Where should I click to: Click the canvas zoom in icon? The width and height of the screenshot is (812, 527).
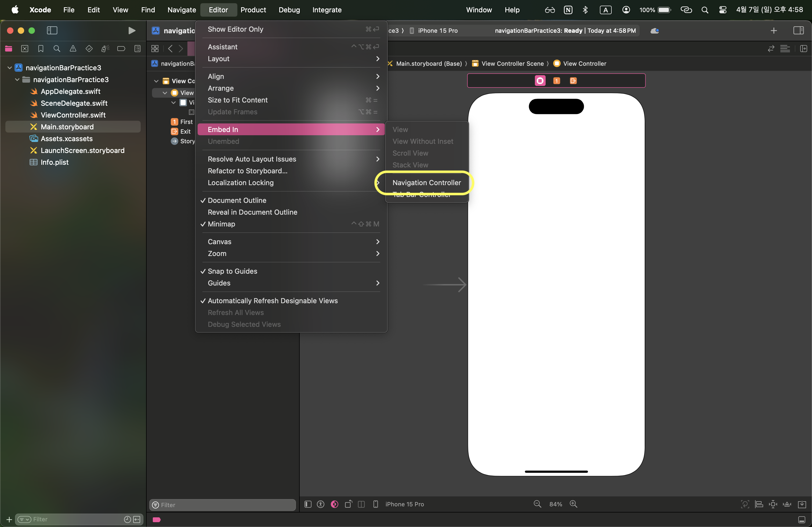coord(574,504)
